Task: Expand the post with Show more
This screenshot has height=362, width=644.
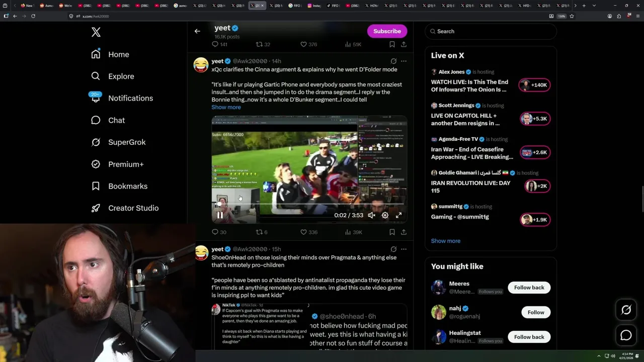Action: coord(226,107)
